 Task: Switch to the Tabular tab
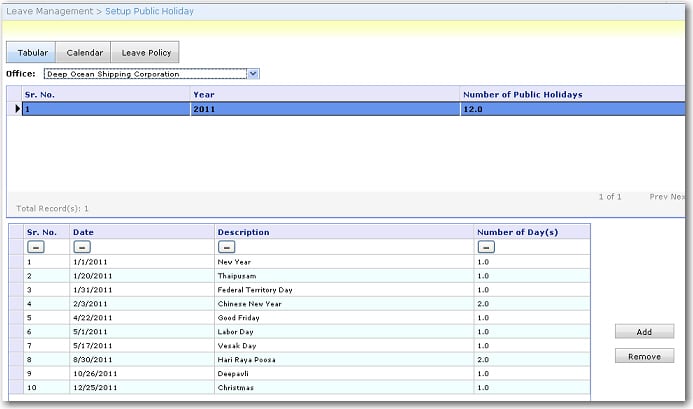click(32, 52)
